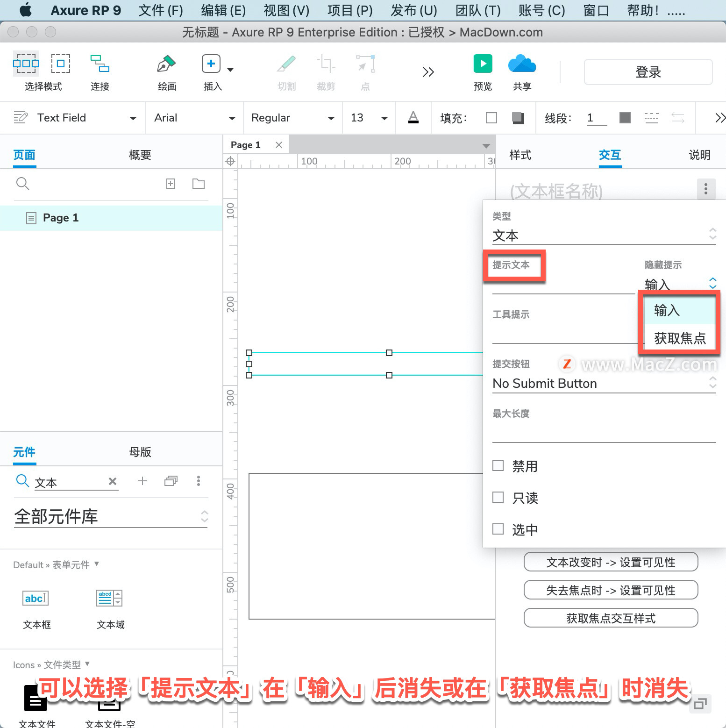Expand the style bar overflow chevron
The width and height of the screenshot is (726, 728).
(720, 118)
